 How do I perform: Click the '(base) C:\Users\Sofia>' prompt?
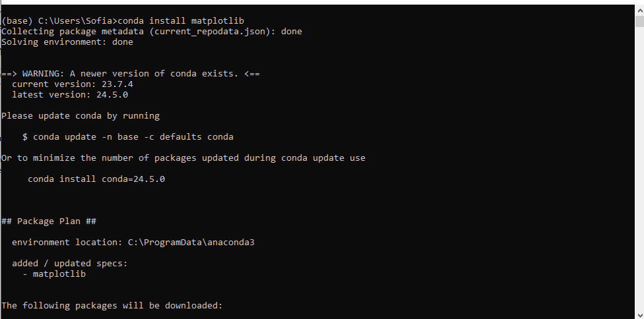click(59, 21)
